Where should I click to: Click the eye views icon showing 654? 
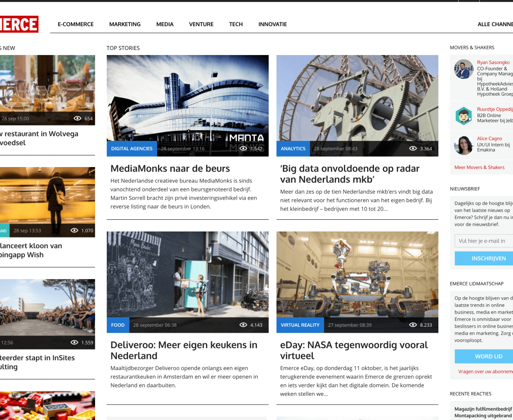point(77,119)
